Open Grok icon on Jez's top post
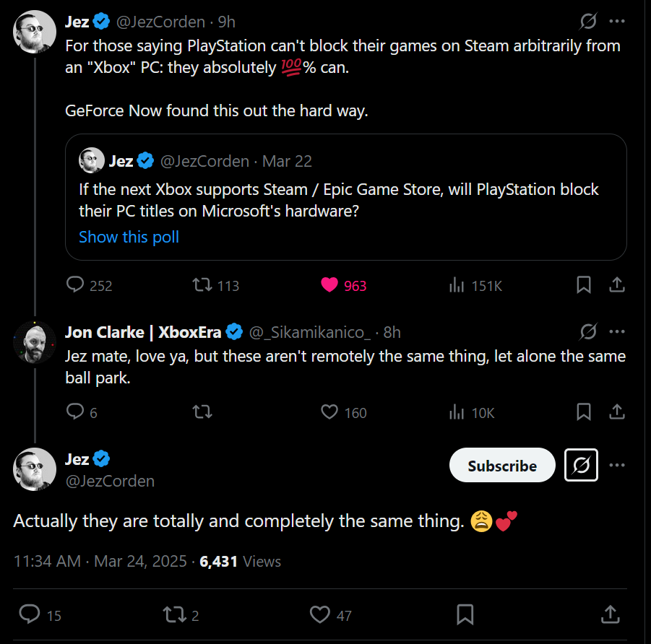 [x=589, y=21]
